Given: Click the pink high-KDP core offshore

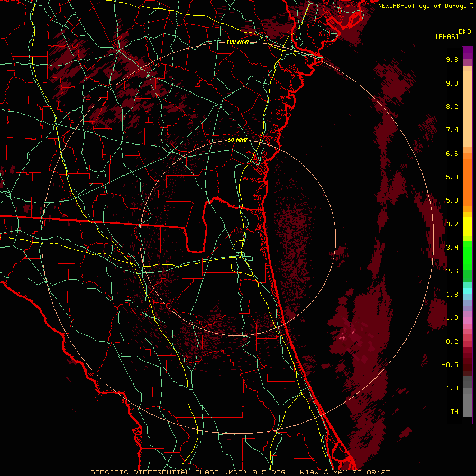Looking at the screenshot, I should pos(344,337).
